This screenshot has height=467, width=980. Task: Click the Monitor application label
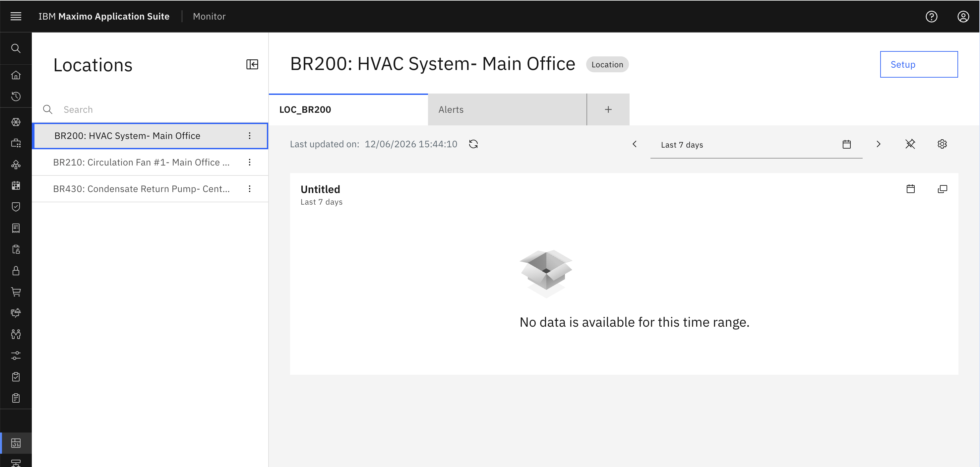[209, 16]
